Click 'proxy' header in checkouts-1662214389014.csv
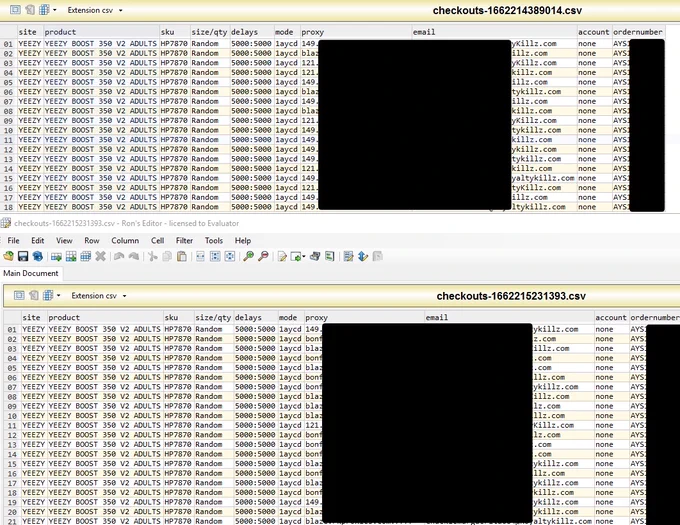The image size is (680, 525). (355, 32)
